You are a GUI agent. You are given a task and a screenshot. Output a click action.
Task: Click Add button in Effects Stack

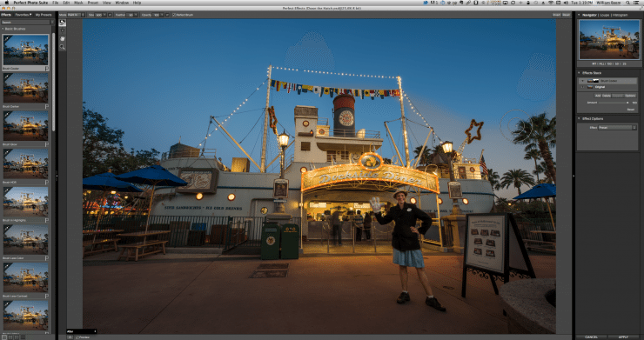tap(598, 96)
